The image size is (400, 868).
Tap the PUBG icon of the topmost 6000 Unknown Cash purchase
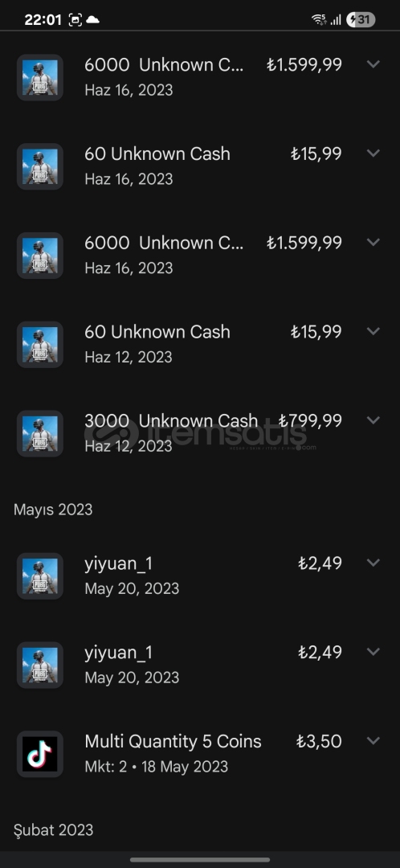[40, 77]
